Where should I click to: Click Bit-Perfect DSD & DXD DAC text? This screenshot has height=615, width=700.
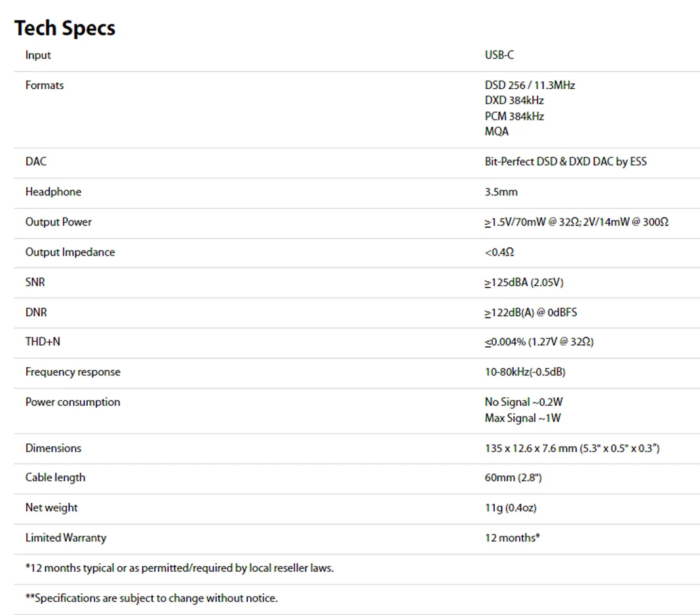click(565, 161)
